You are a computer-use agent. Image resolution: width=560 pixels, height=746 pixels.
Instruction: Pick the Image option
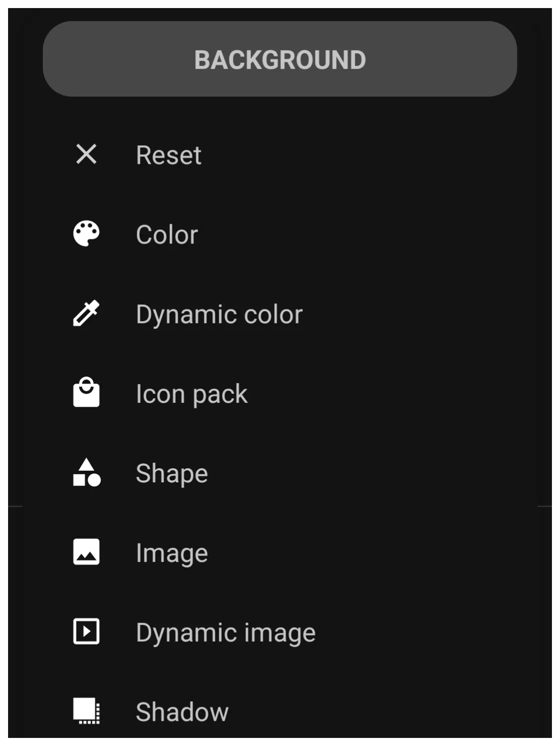click(x=280, y=553)
